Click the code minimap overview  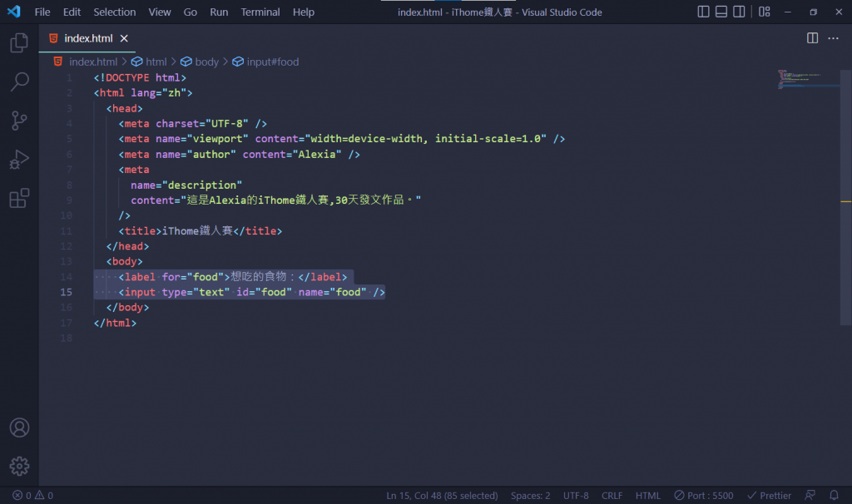point(808,80)
